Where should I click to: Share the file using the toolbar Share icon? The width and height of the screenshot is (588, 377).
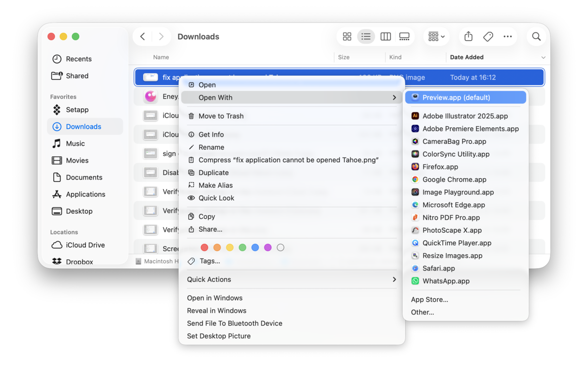coord(468,36)
